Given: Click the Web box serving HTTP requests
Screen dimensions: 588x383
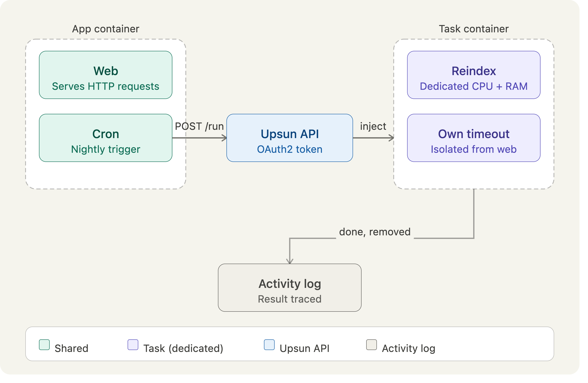Looking at the screenshot, I should 106,75.
